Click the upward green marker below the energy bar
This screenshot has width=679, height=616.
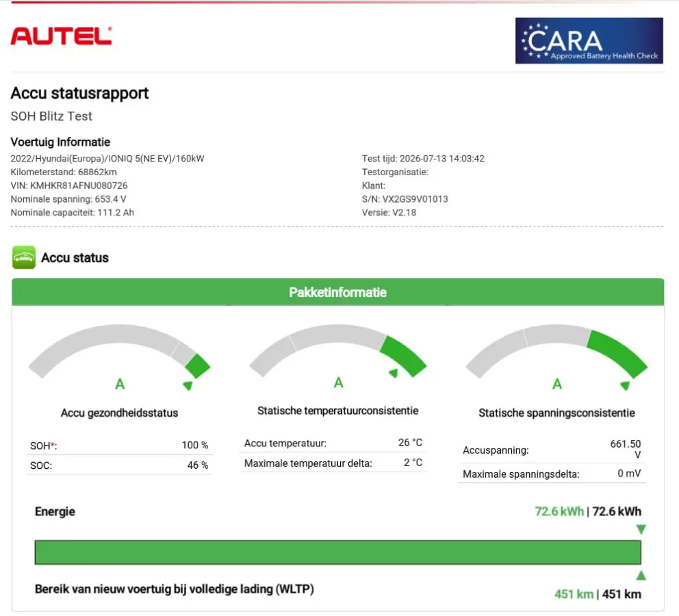pos(641,576)
